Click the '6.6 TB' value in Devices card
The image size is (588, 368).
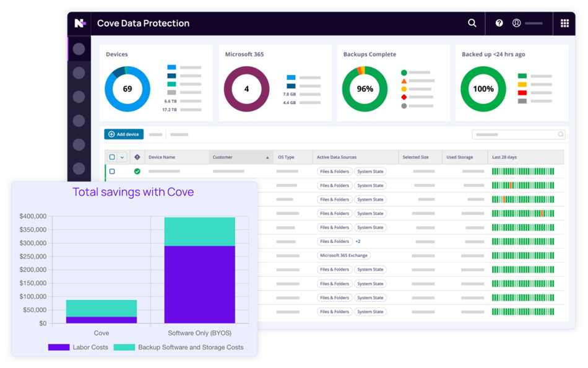170,101
